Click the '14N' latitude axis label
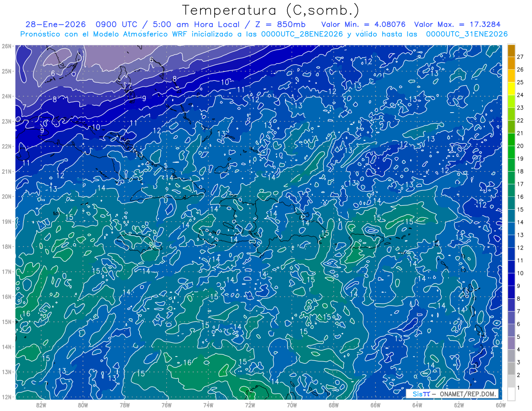The width and height of the screenshot is (532, 411). (x=7, y=347)
